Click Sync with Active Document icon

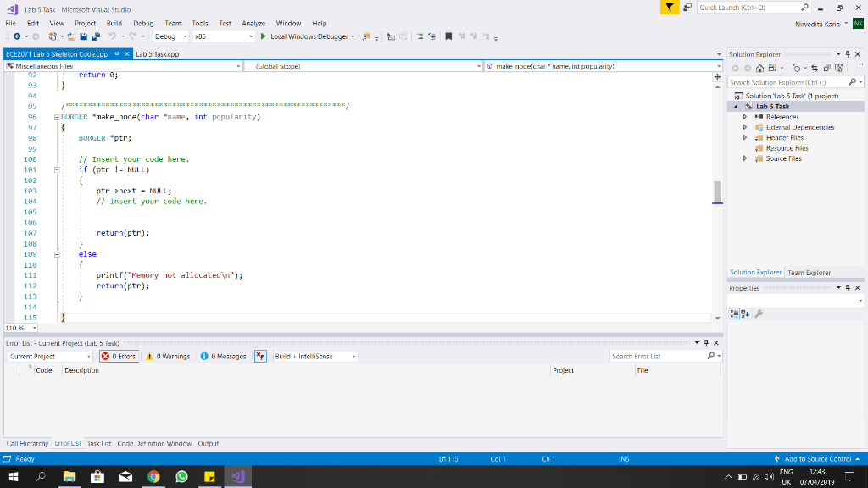point(815,68)
